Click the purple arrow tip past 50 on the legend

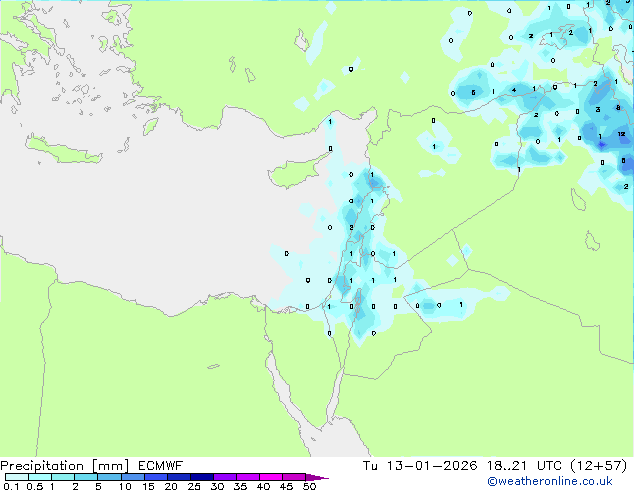point(317,477)
